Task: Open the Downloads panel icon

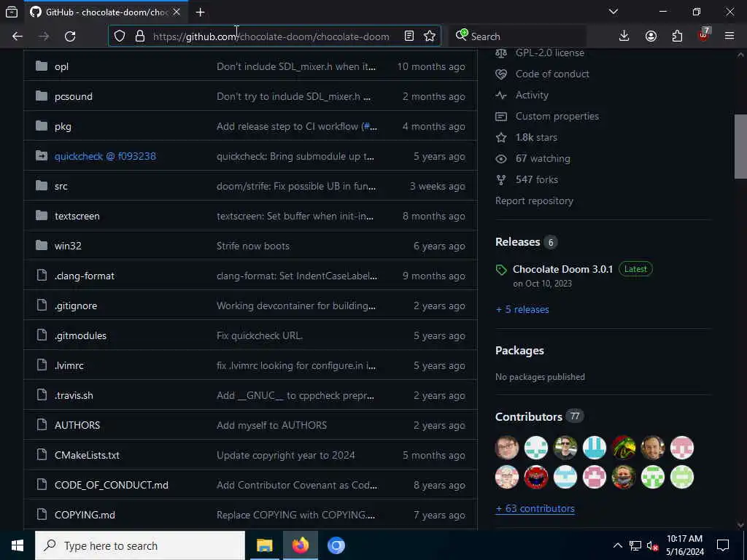Action: [624, 36]
